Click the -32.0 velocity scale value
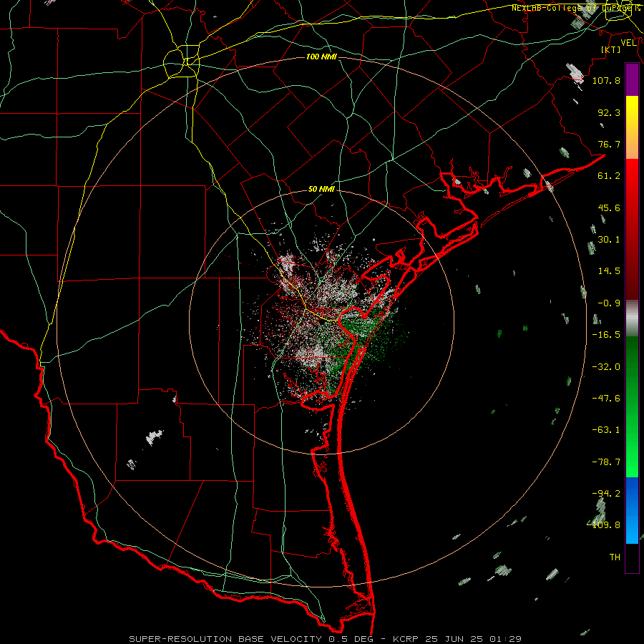The image size is (644, 644). 606,367
